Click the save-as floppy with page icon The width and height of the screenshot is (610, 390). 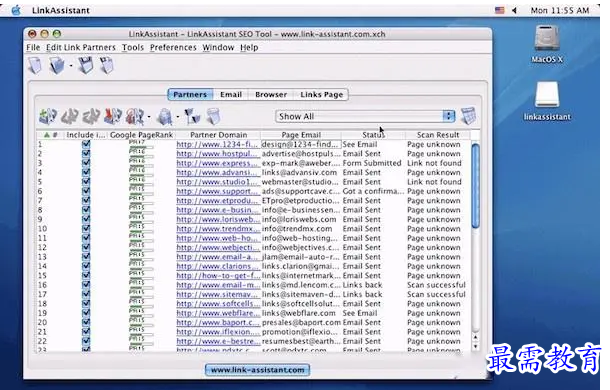pyautogui.click(x=107, y=65)
